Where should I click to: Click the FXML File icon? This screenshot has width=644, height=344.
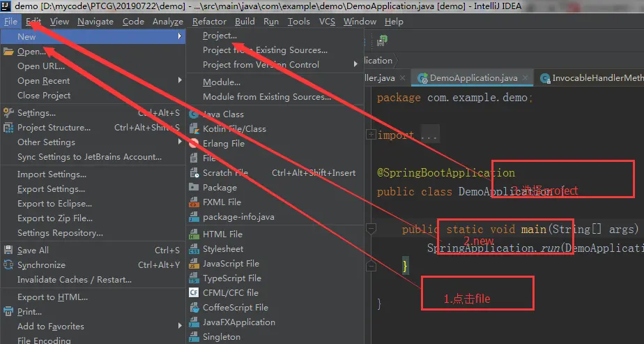coord(194,202)
